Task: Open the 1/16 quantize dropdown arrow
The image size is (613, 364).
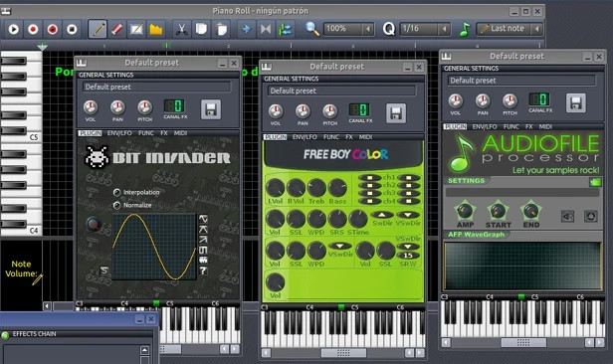Action: pyautogui.click(x=444, y=29)
